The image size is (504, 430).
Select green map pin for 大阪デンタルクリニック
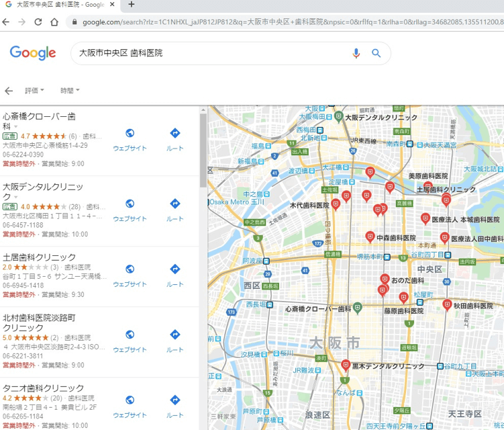click(338, 116)
